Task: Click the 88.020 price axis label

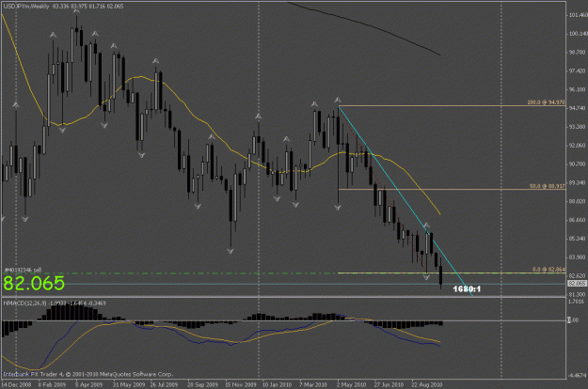Action: 578,201
